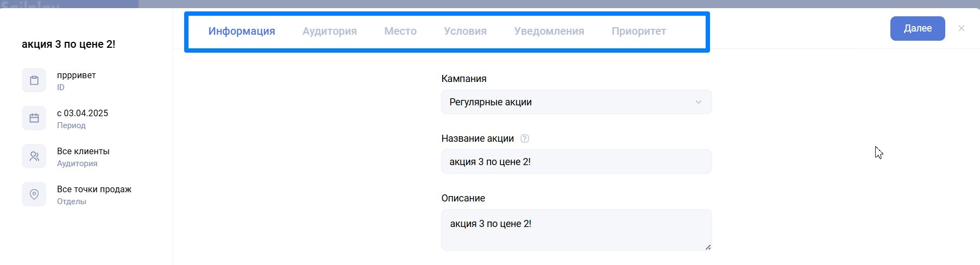980x265 pixels.
Task: Click the с 03.04.2025 period text
Action: coord(83,113)
